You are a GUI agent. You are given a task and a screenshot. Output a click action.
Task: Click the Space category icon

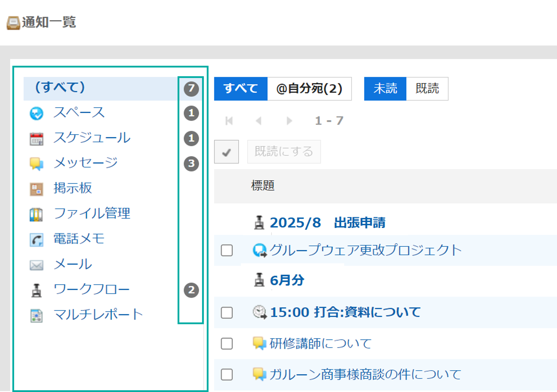pyautogui.click(x=36, y=113)
